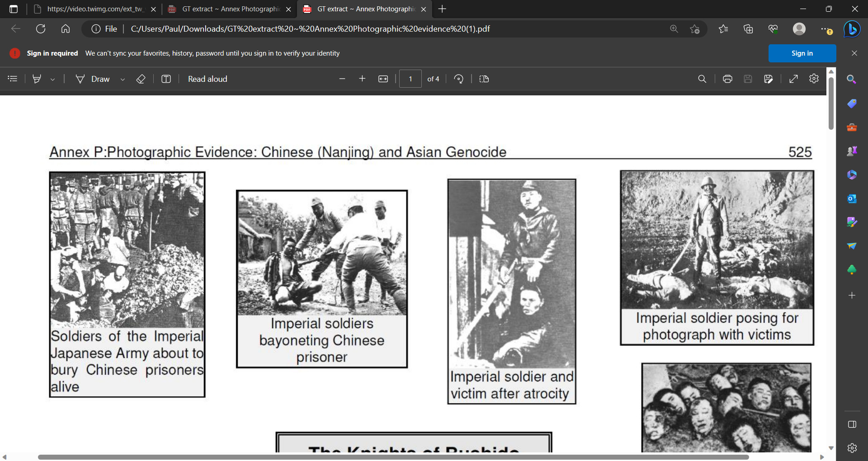Open the address bar zoom control
This screenshot has width=868, height=461.
[674, 29]
